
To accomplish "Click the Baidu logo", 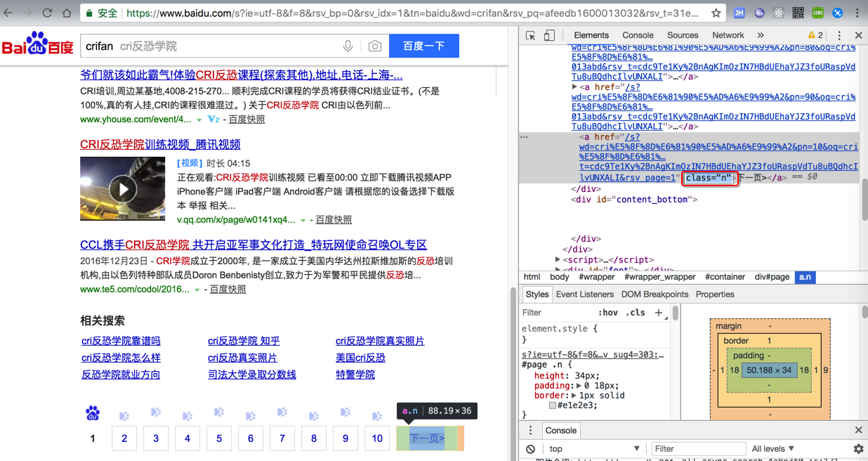I will pos(38,45).
